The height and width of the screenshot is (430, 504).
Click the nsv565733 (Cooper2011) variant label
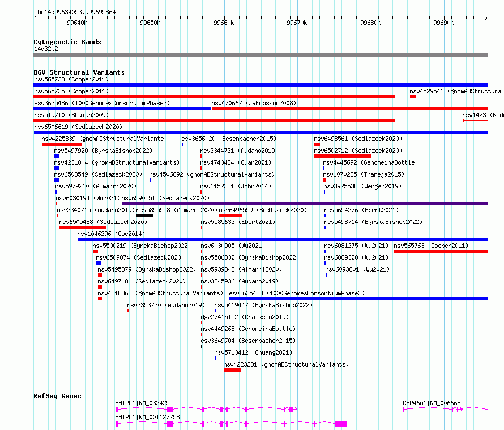click(x=71, y=79)
